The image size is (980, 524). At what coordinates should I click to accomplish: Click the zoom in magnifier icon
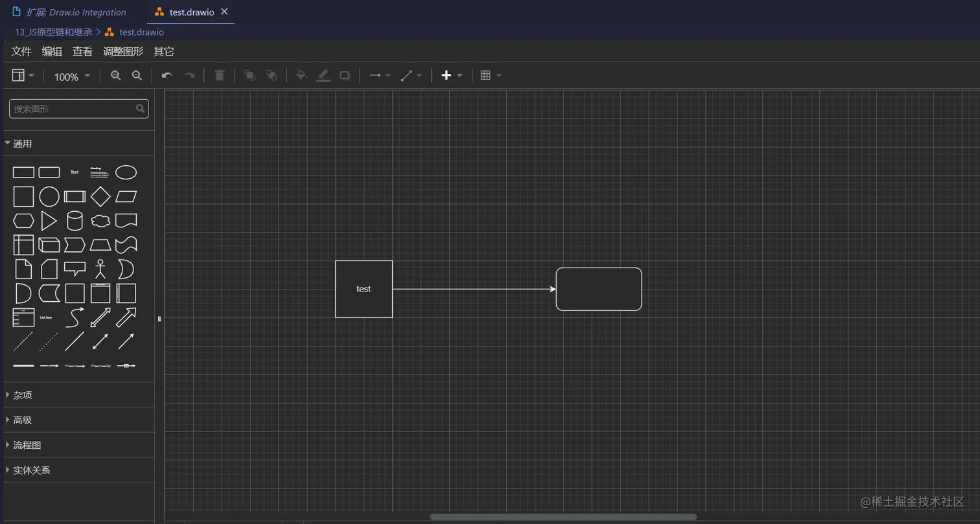[x=116, y=76]
